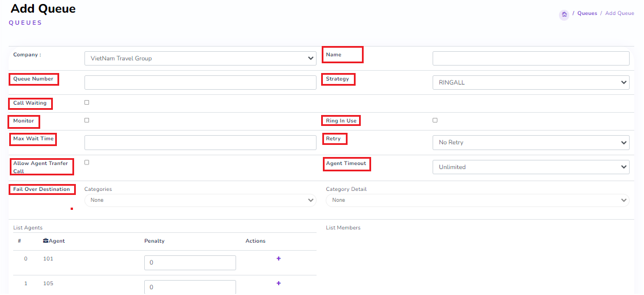Click plus icon for agent 101
Viewport: 644px width, 295px height.
pos(279,259)
